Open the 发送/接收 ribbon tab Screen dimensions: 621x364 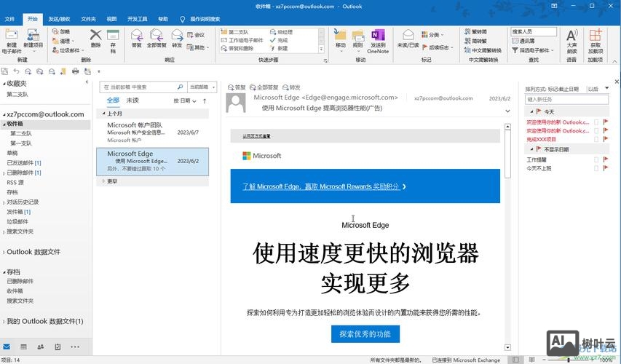[x=59, y=19]
